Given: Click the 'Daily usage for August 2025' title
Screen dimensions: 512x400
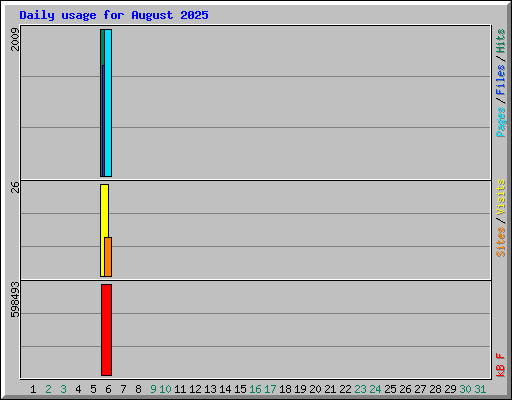Looking at the screenshot, I should (114, 15).
